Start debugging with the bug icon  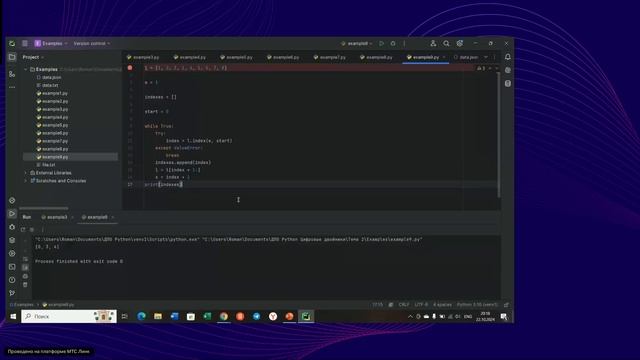pos(393,43)
